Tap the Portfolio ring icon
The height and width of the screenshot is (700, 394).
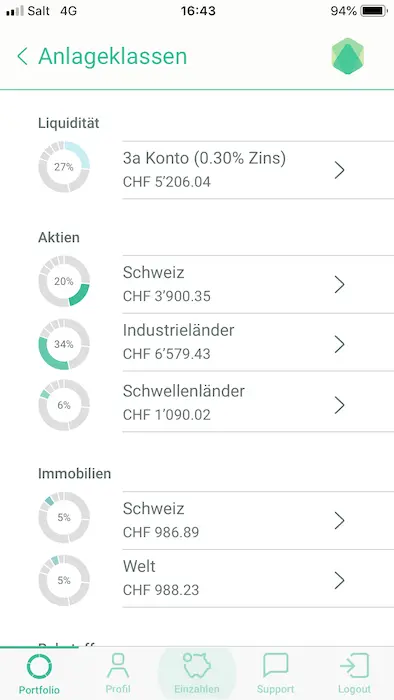[x=39, y=667]
